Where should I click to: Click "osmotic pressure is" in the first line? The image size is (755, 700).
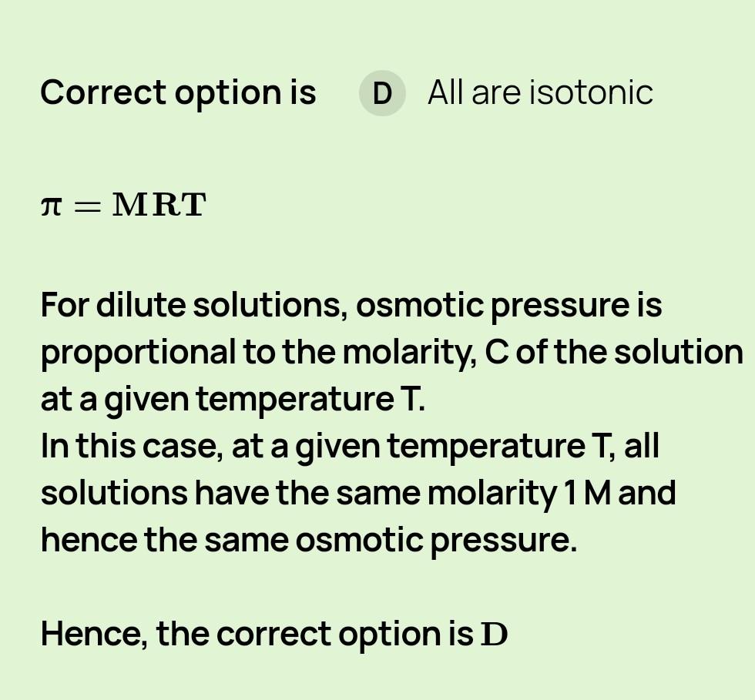tap(508, 305)
